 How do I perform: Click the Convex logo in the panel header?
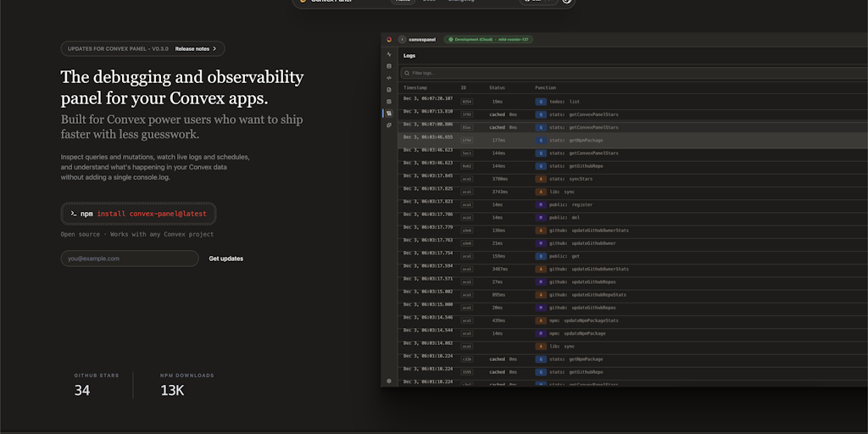coord(389,39)
